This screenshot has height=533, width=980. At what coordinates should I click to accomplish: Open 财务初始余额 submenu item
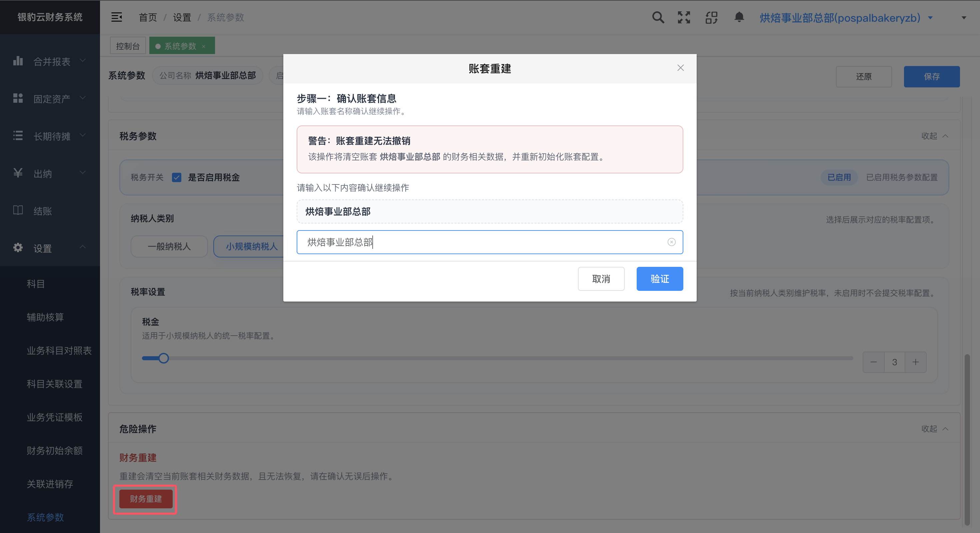[50, 450]
